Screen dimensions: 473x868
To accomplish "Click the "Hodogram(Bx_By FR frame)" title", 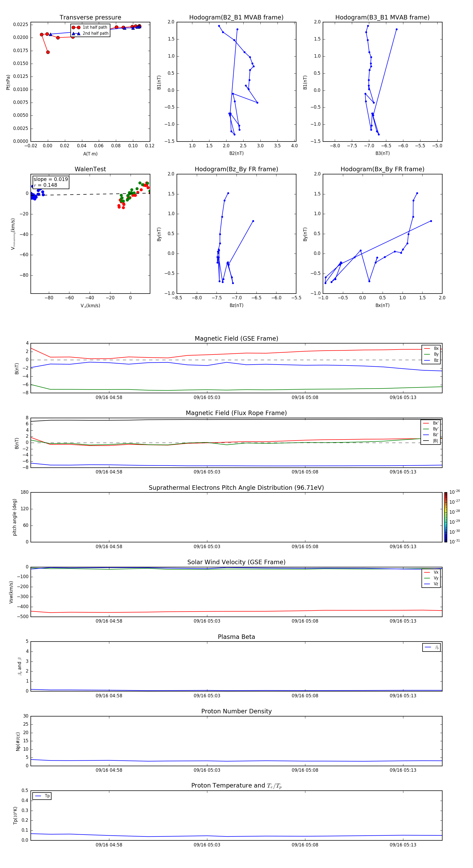I will point(382,169).
